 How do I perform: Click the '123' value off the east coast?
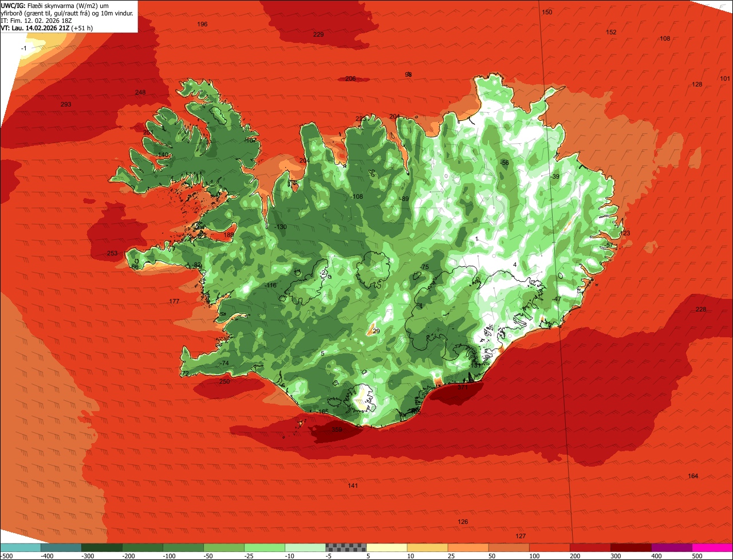624,233
